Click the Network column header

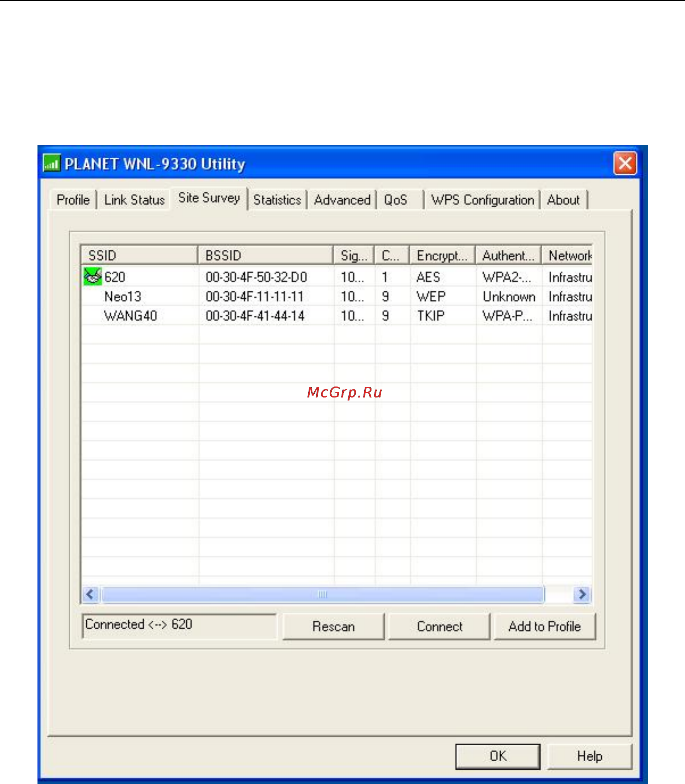567,255
